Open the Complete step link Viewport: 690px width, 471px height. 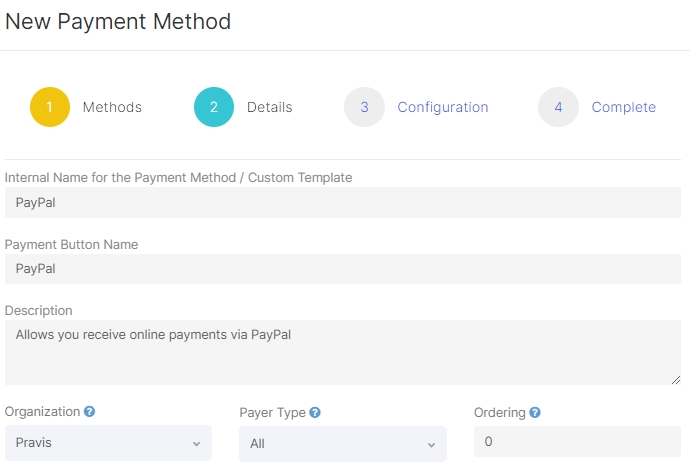(x=624, y=107)
